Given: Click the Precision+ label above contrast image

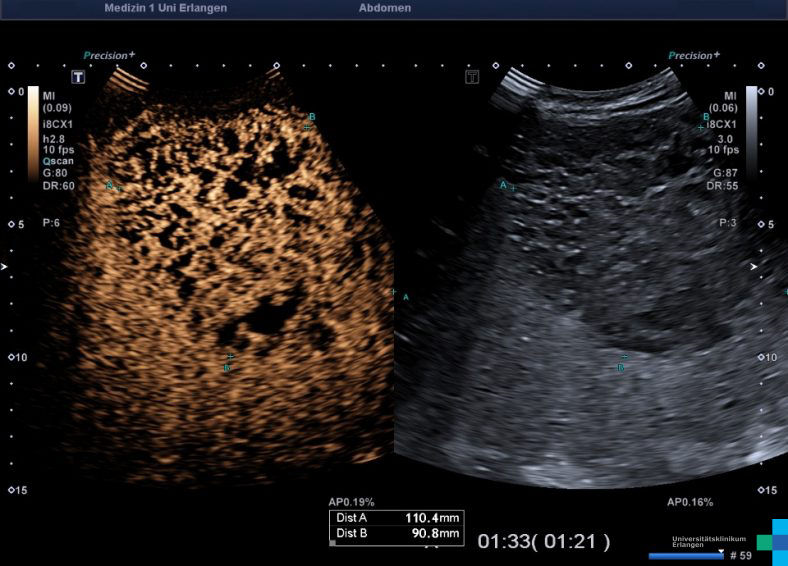Looking at the screenshot, I should click(x=109, y=56).
